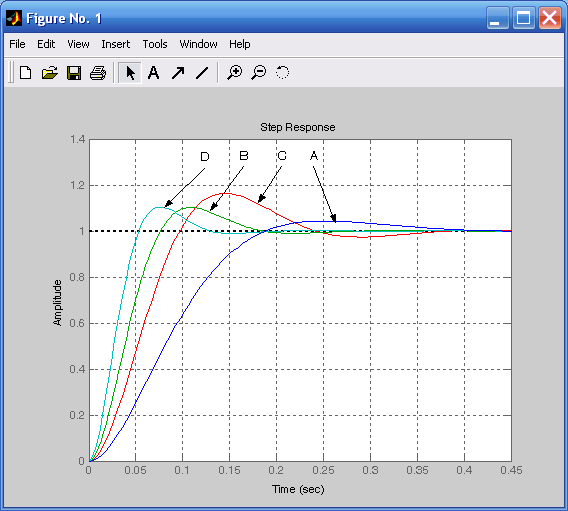Screen dimensions: 568x511
Task: Expand the Tools menu
Action: click(x=155, y=44)
